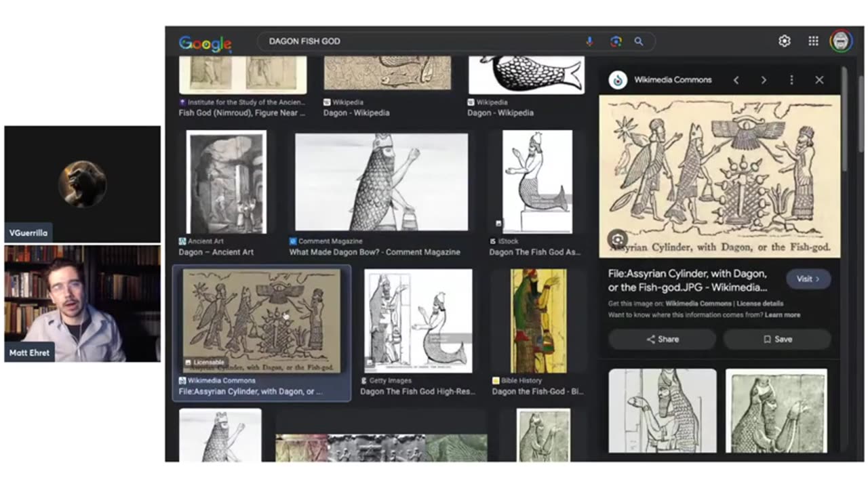Open the Google apps grid
The width and height of the screenshot is (868, 488).
click(x=814, y=41)
